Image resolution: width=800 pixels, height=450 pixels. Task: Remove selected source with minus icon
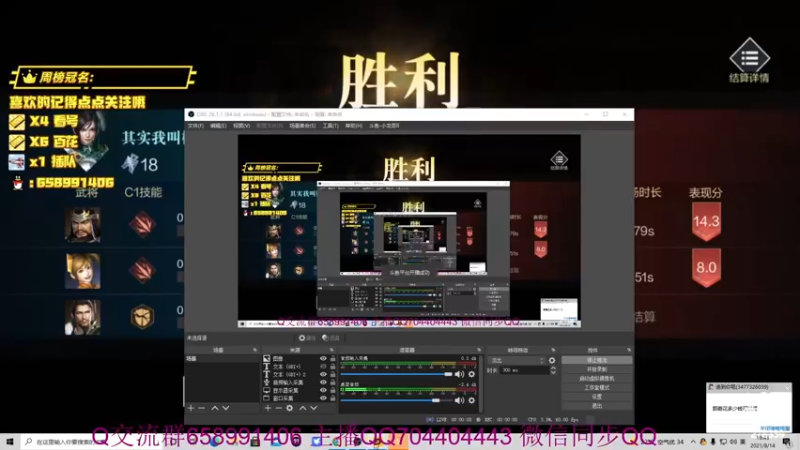279,408
